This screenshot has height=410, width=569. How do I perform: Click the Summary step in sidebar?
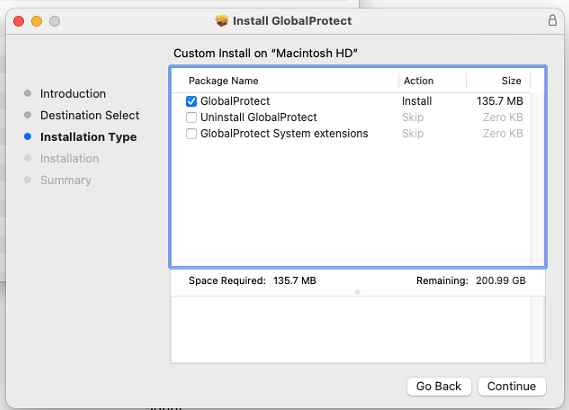[66, 180]
